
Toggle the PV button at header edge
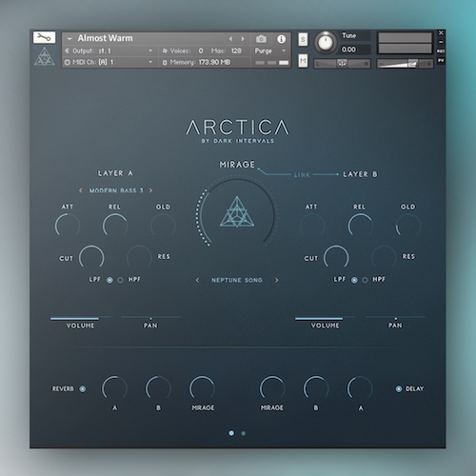point(441,60)
